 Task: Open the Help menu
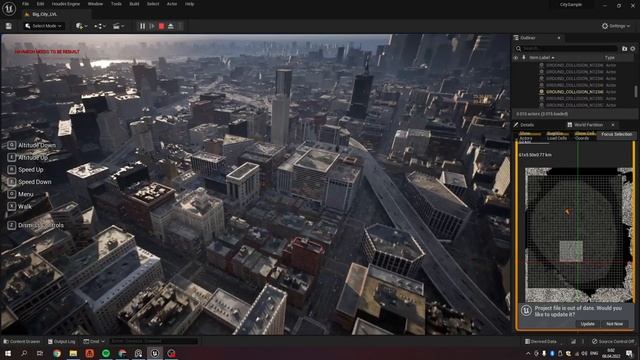point(189,4)
